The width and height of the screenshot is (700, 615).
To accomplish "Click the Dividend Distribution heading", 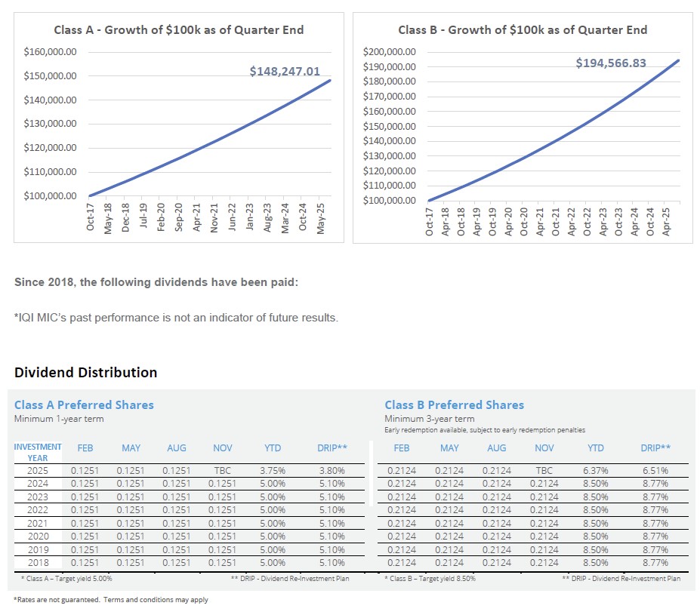I will point(86,372).
